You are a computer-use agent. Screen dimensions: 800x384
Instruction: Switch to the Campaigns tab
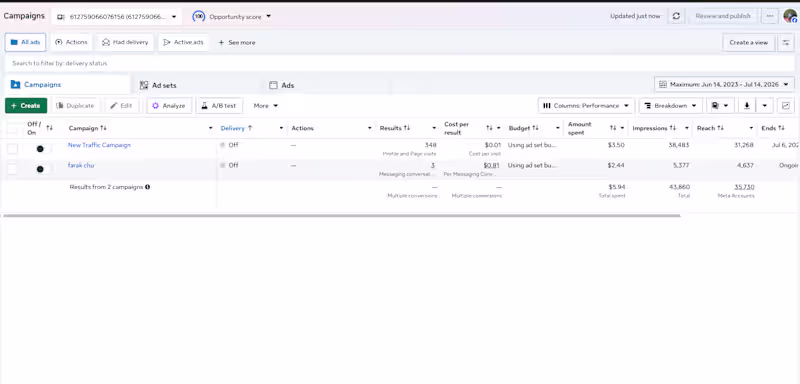(x=67, y=85)
